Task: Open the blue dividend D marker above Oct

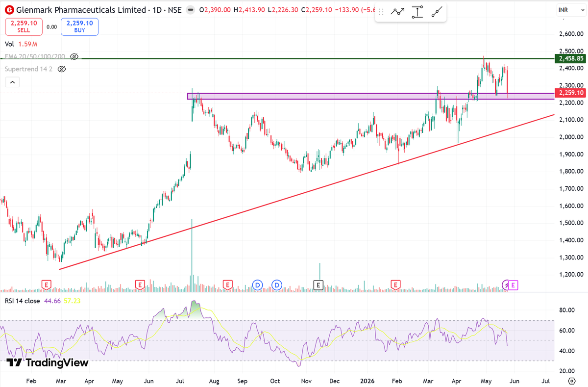Action: (x=277, y=284)
